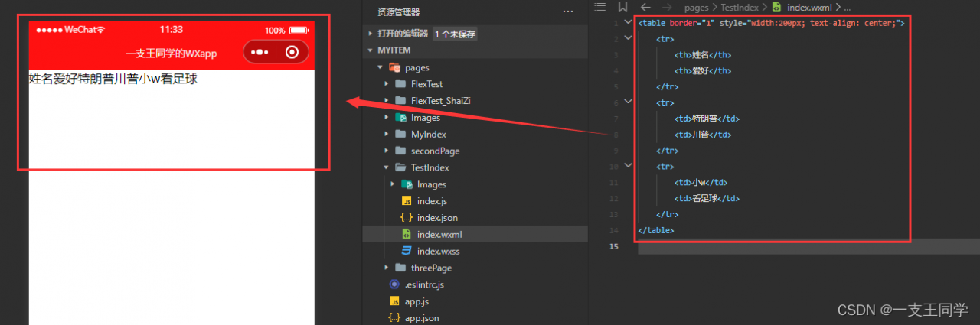This screenshot has width=980, height=325.
Task: Click the FlexTest folder icon
Action: pyautogui.click(x=400, y=84)
